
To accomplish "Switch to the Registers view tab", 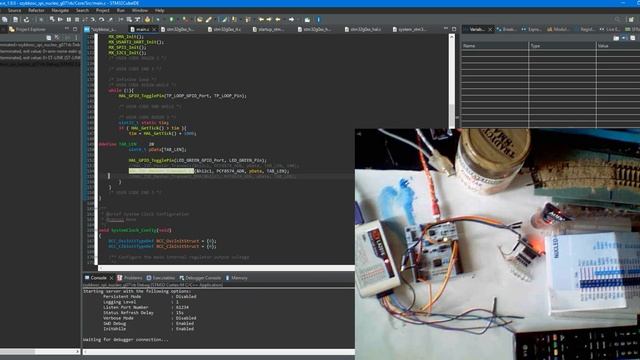I will point(584,29).
